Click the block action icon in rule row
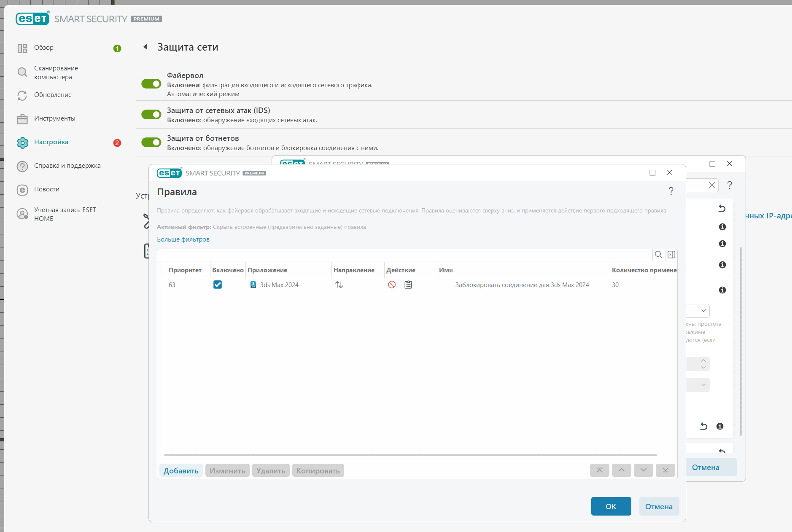This screenshot has width=792, height=532. point(392,285)
